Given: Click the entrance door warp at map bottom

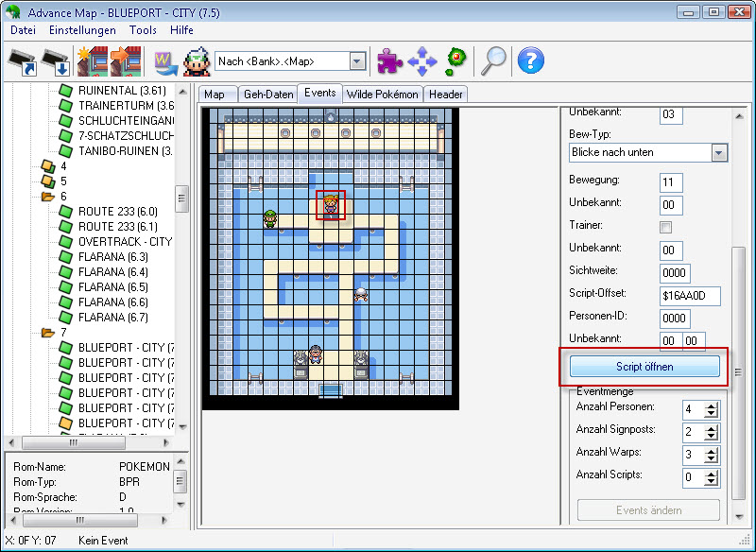Looking at the screenshot, I should coord(331,390).
